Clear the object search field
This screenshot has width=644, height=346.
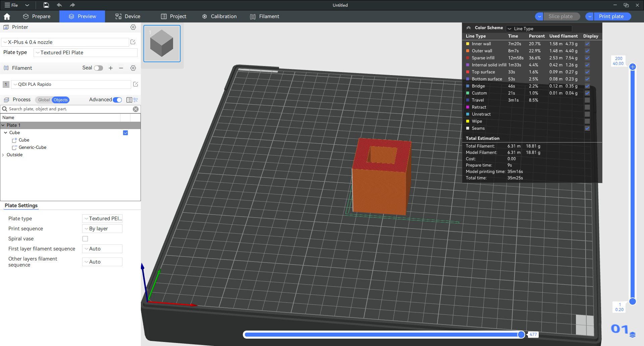[136, 109]
